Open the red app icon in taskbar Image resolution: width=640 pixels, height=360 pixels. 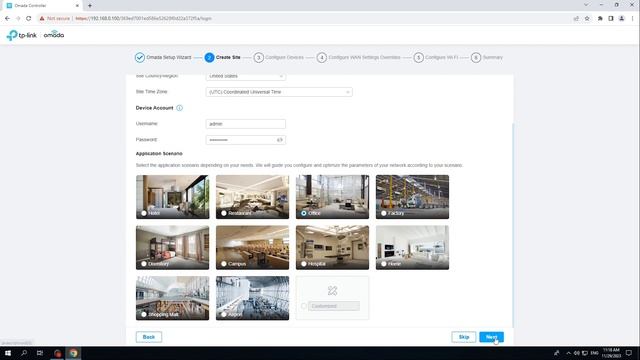[x=58, y=353]
